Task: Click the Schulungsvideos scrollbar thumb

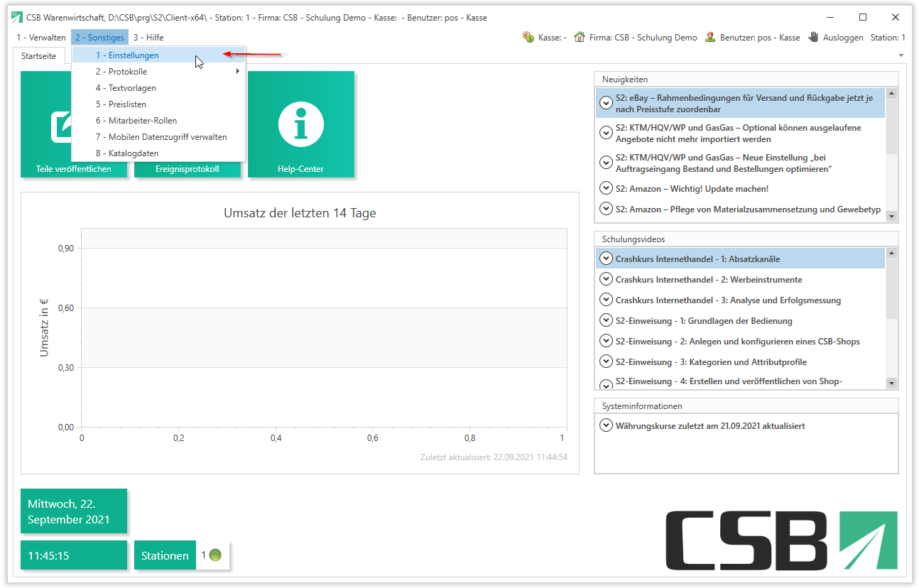Action: pos(892,289)
